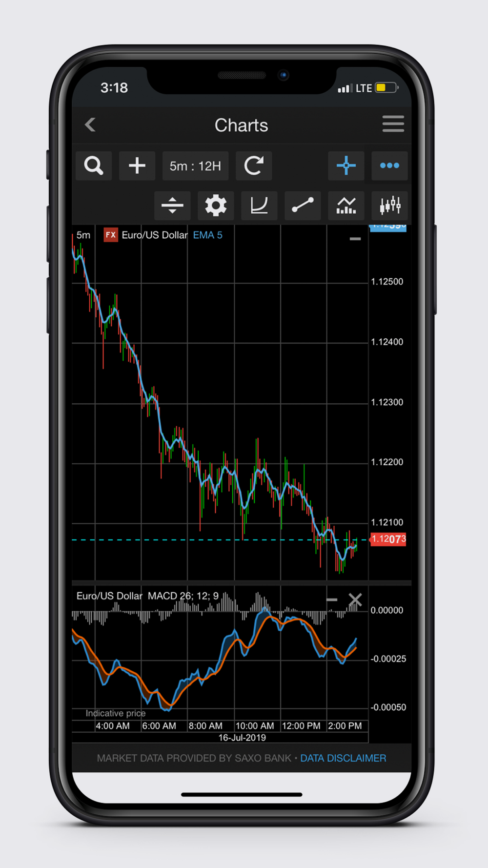Open more options three-dot button
The image size is (488, 868).
(389, 166)
